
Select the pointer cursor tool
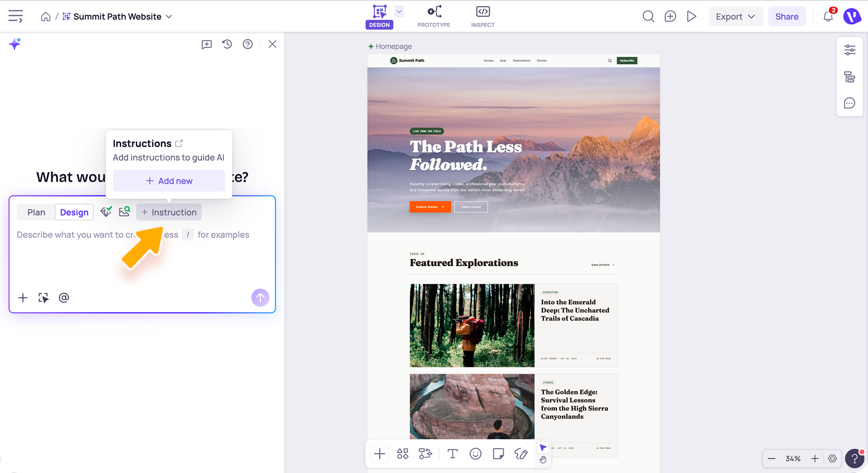click(x=543, y=448)
